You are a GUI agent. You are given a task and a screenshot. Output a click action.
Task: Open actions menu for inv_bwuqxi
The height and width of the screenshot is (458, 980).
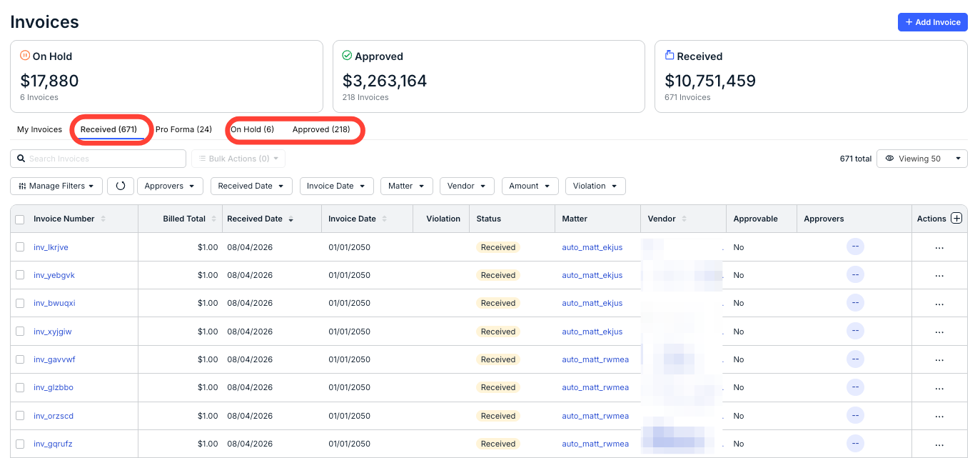pos(939,303)
